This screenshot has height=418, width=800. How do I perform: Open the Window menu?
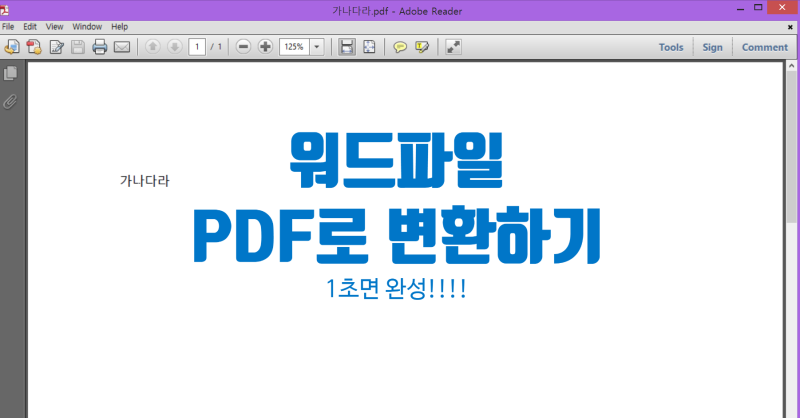(87, 27)
